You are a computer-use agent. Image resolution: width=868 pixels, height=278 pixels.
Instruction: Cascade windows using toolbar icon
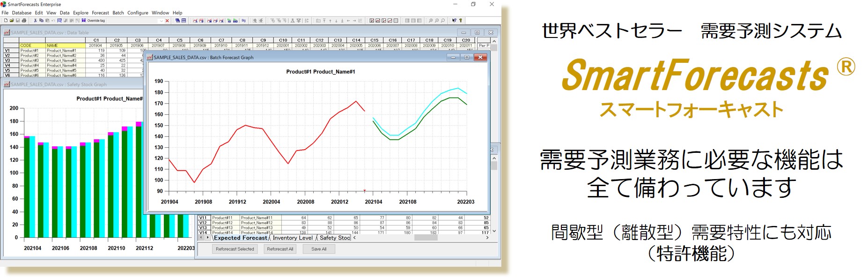click(177, 21)
